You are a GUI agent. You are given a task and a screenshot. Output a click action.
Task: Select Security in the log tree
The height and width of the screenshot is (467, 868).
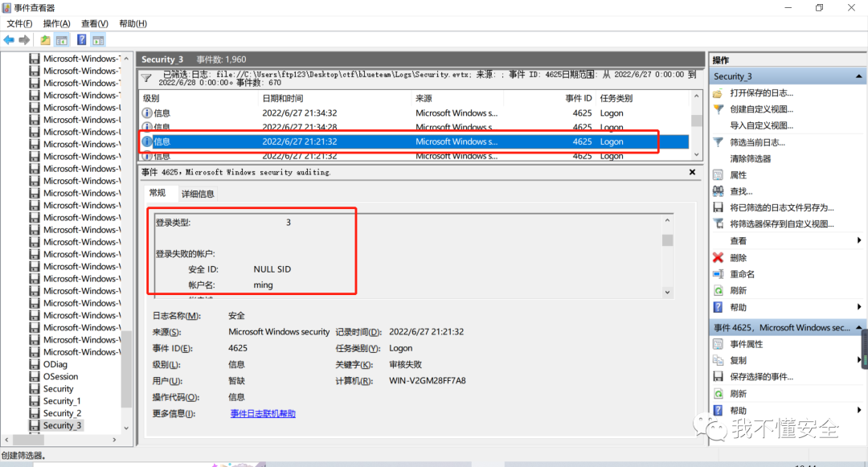coord(58,388)
